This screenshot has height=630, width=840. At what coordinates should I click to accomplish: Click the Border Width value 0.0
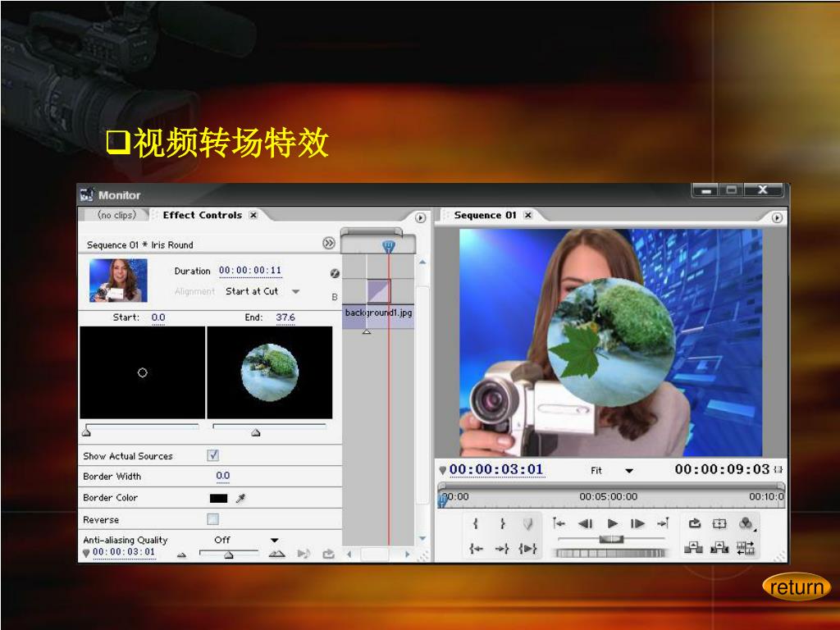pos(222,476)
